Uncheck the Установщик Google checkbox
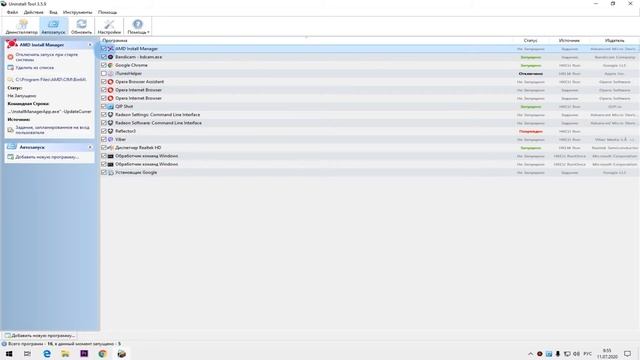Image resolution: width=640 pixels, height=360 pixels. [104, 172]
